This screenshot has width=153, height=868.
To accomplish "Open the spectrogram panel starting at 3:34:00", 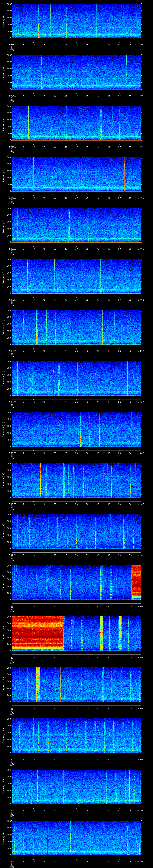I will 76,174.
